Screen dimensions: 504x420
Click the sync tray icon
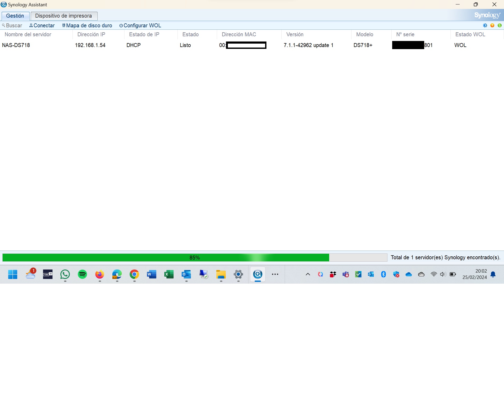point(321,274)
